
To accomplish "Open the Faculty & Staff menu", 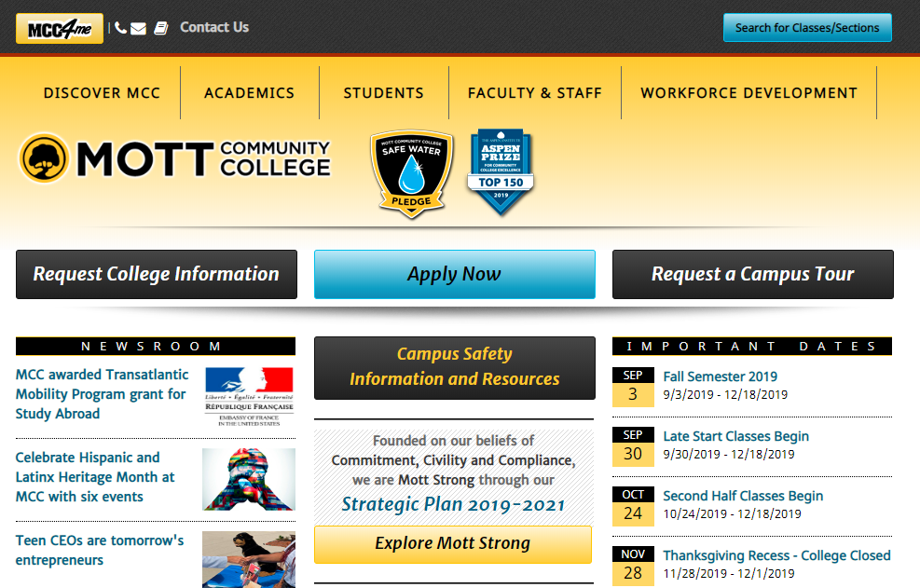I will coord(534,92).
